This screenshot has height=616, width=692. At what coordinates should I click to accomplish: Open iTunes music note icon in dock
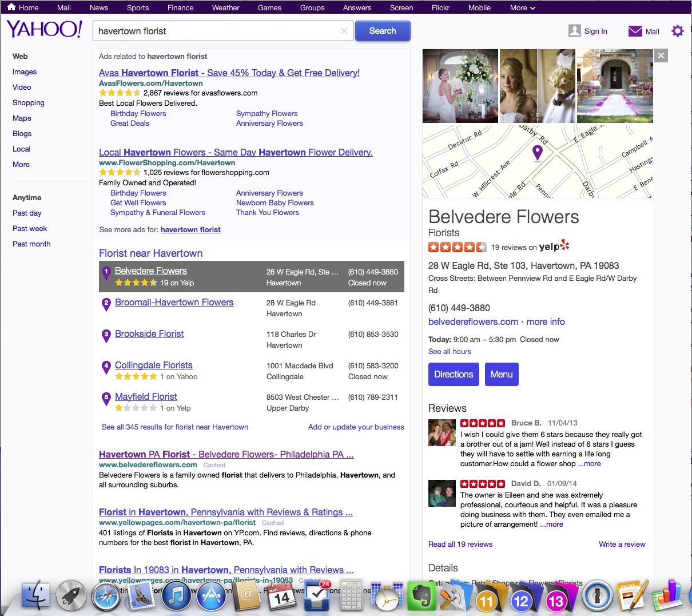pos(176,597)
